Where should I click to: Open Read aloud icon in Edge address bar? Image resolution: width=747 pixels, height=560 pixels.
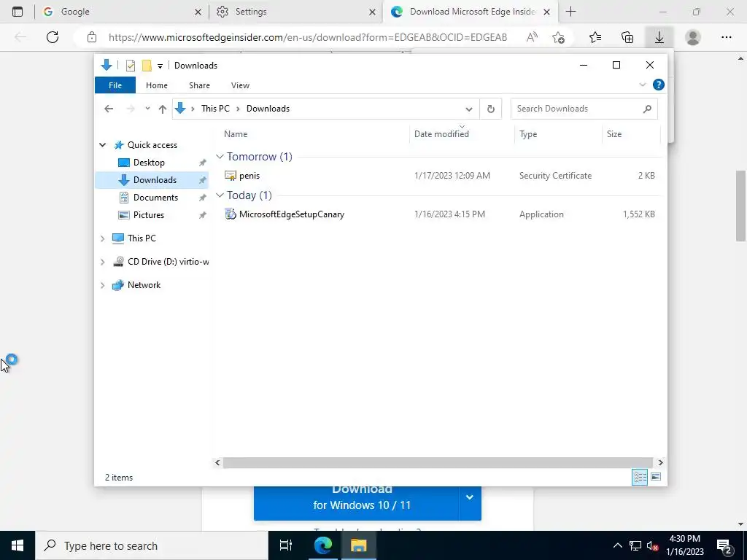(x=532, y=37)
